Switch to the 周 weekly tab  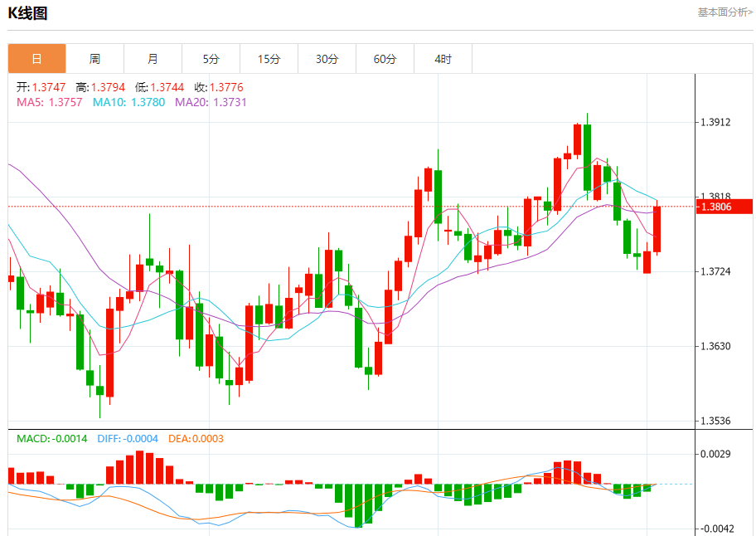[95, 59]
